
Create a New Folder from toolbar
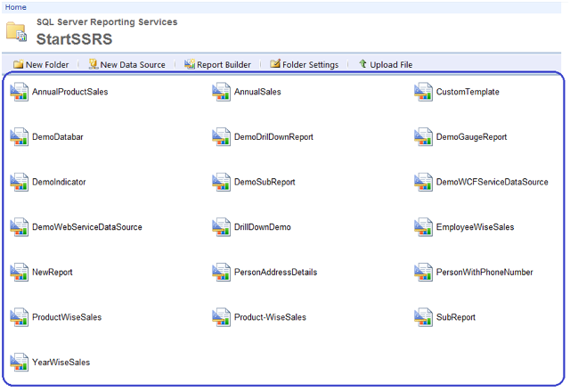[x=41, y=64]
